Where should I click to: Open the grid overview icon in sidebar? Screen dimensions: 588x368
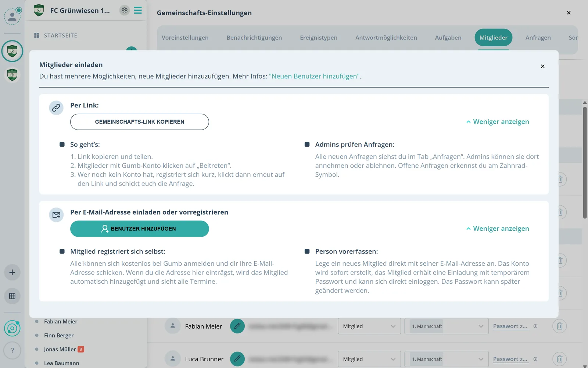click(x=12, y=296)
